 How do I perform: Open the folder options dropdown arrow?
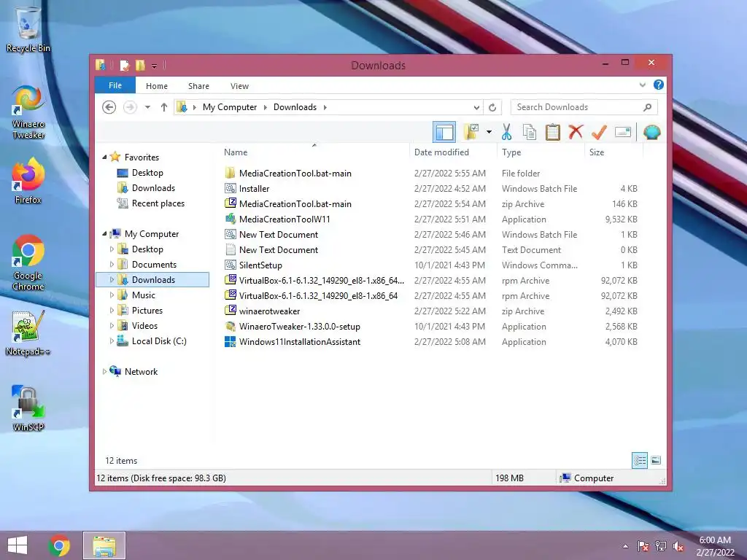pyautogui.click(x=489, y=132)
